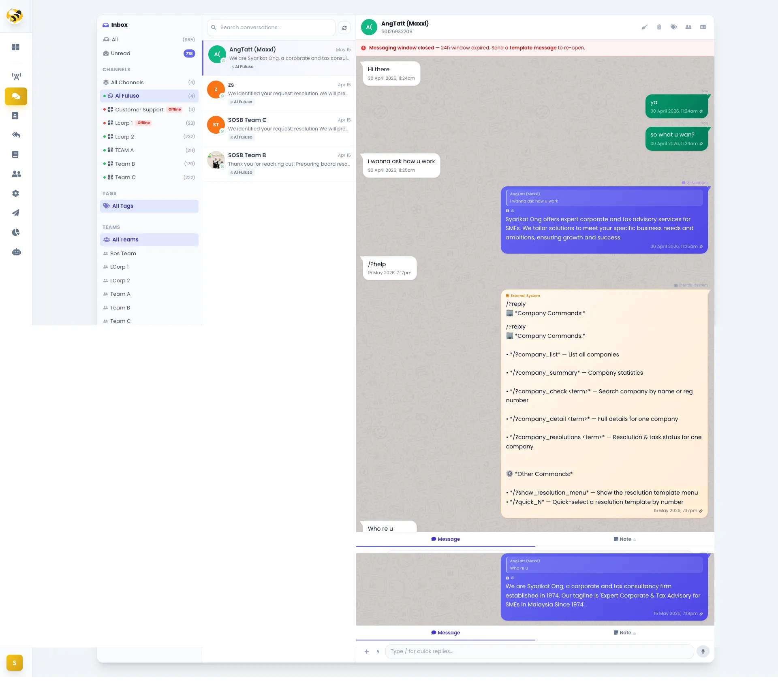Select Customer Support channel
Screen dimensions: 778x700
149,109
